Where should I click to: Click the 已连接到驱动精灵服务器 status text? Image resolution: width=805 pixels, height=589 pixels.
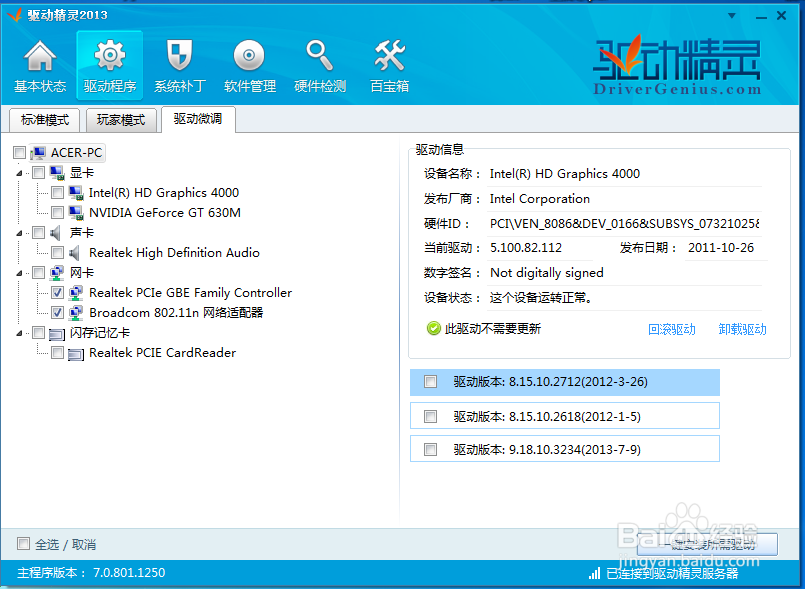pyautogui.click(x=672, y=573)
